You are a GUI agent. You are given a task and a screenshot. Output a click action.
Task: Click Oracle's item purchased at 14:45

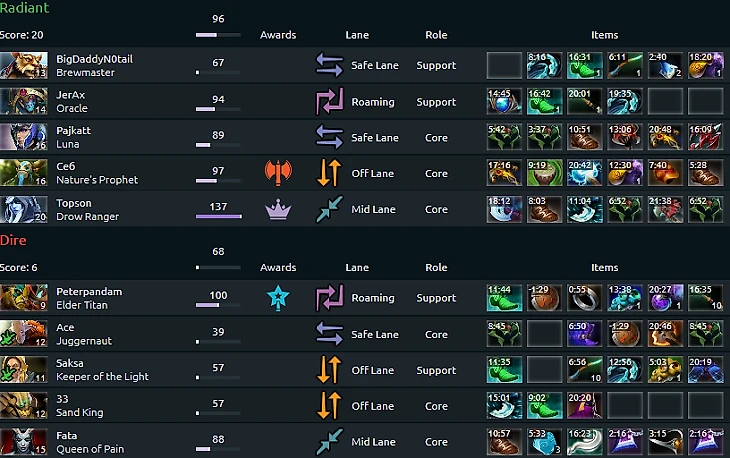(504, 101)
